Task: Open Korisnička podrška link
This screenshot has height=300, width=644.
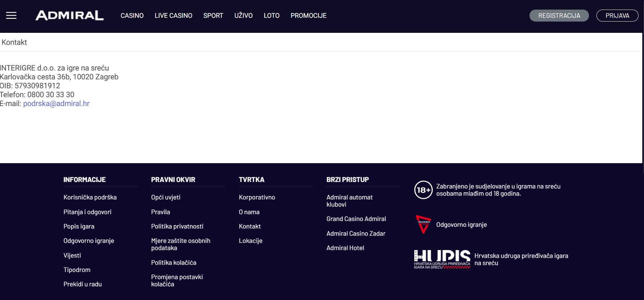Action: [x=90, y=197]
